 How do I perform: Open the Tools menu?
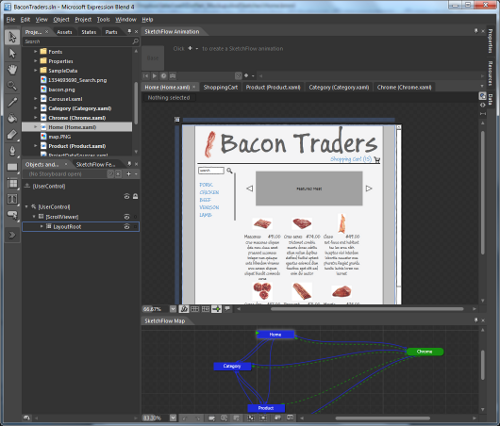tap(103, 20)
